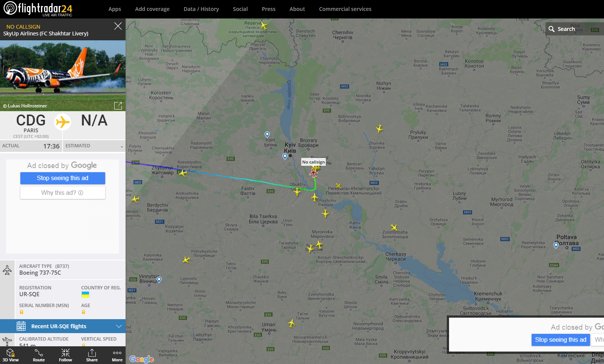Expand the aircraft photo to full size
The width and height of the screenshot is (604, 364).
[x=118, y=106]
